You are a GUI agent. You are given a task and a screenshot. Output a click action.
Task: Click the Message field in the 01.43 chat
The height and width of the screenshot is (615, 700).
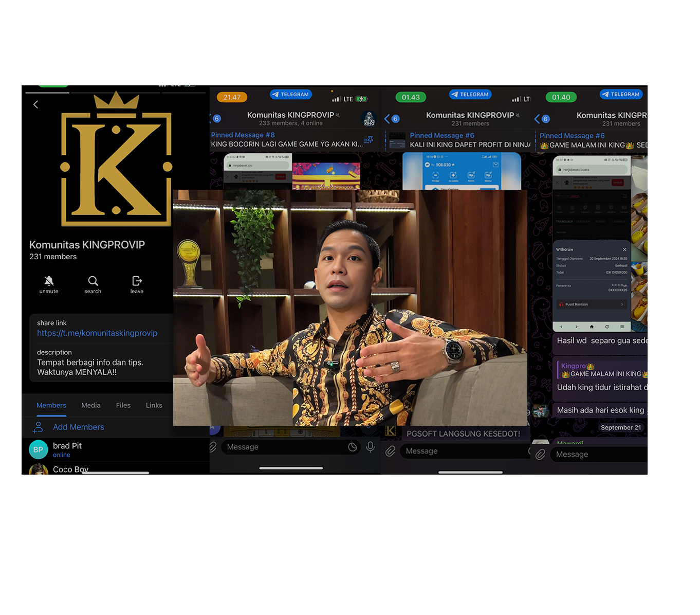click(x=463, y=451)
